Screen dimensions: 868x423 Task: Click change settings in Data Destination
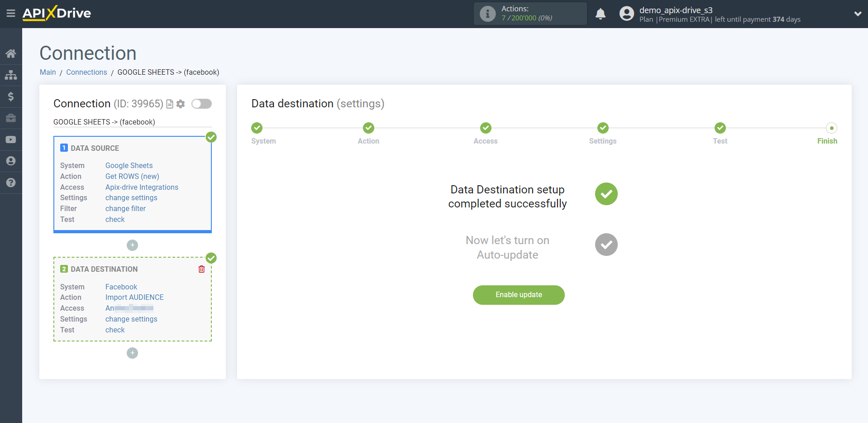pos(131,319)
